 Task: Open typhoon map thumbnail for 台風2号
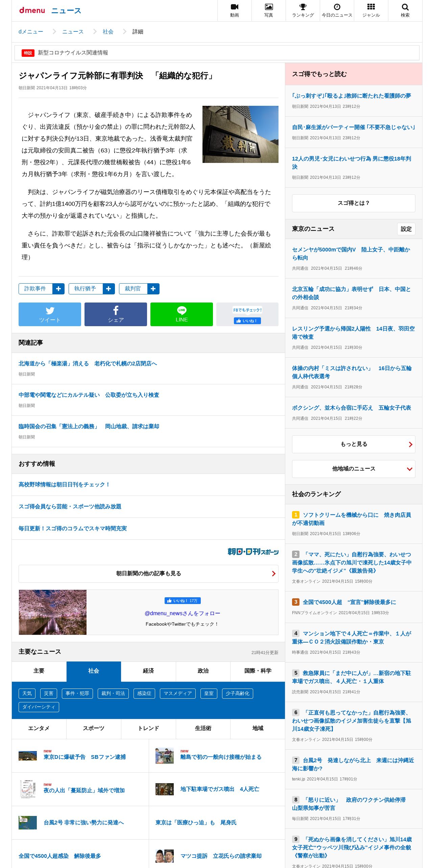(28, 822)
